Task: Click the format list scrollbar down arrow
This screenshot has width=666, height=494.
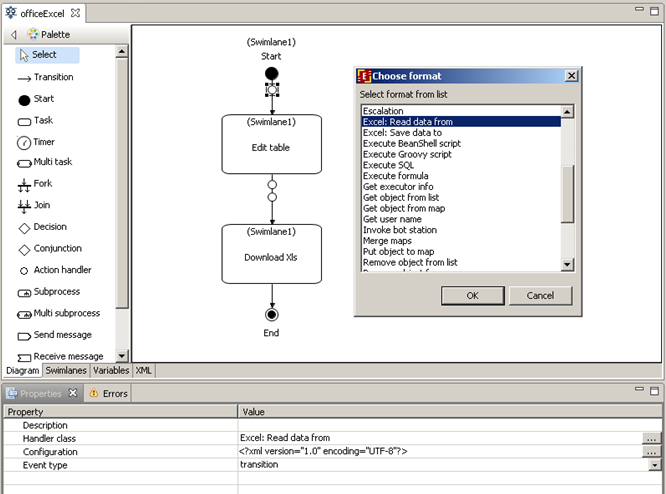Action: [x=567, y=265]
